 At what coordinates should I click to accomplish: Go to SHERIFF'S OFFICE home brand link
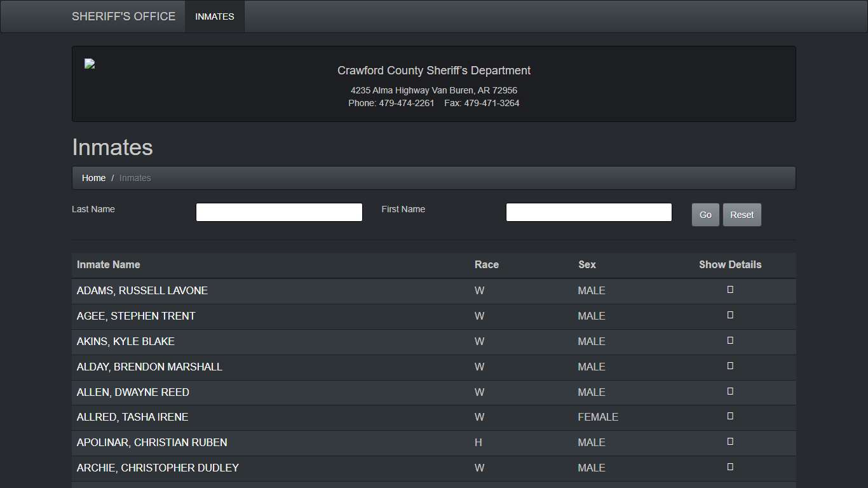coord(123,17)
